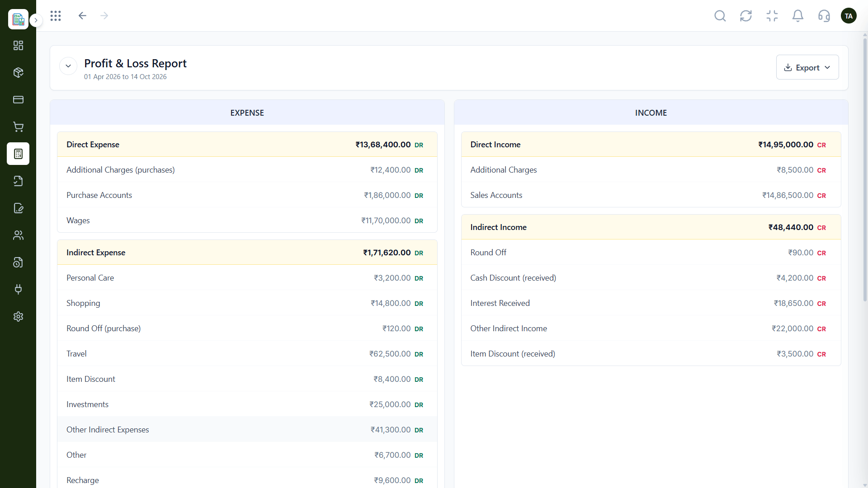This screenshot has width=868, height=488.
Task: Open Shopping expense row
Action: [x=247, y=303]
